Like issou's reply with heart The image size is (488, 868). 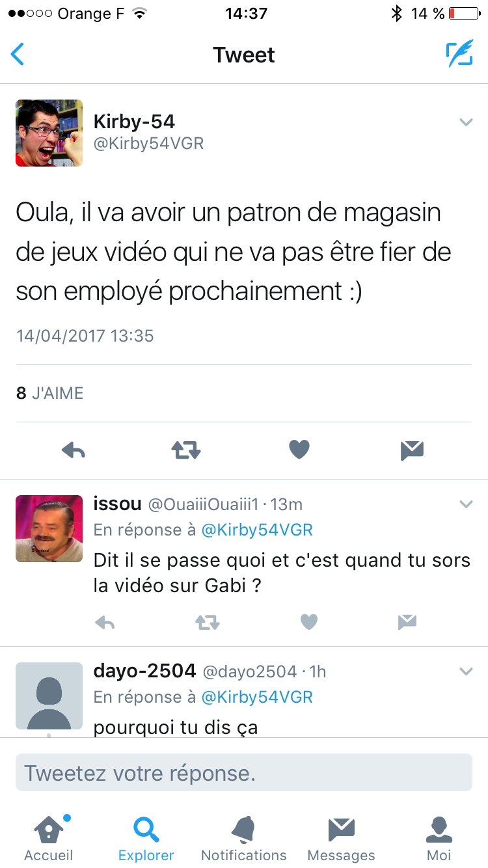click(x=309, y=623)
